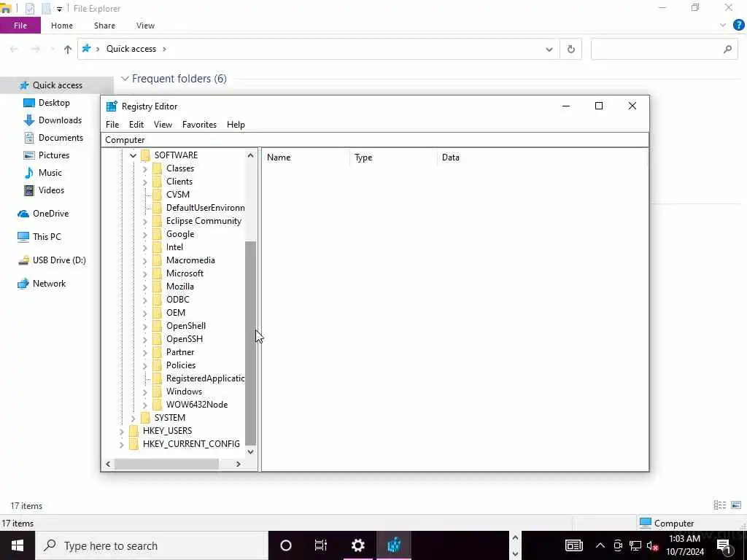747x560 pixels.
Task: Open File Explorer help icon
Action: 738,26
